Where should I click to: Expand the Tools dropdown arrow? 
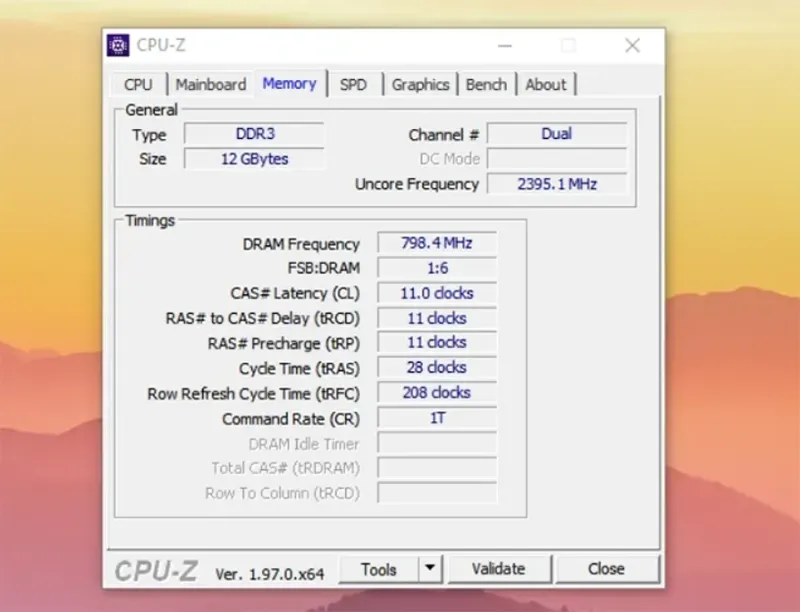(x=430, y=569)
